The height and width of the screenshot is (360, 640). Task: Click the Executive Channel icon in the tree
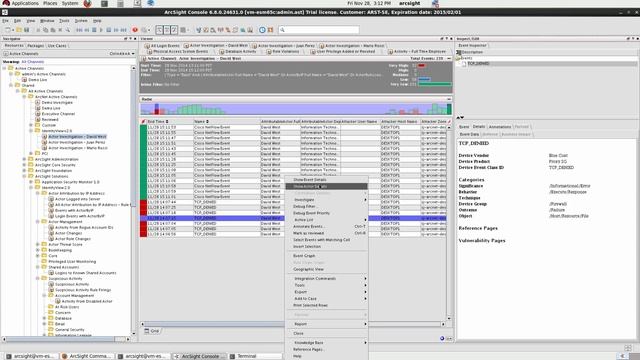click(38, 114)
